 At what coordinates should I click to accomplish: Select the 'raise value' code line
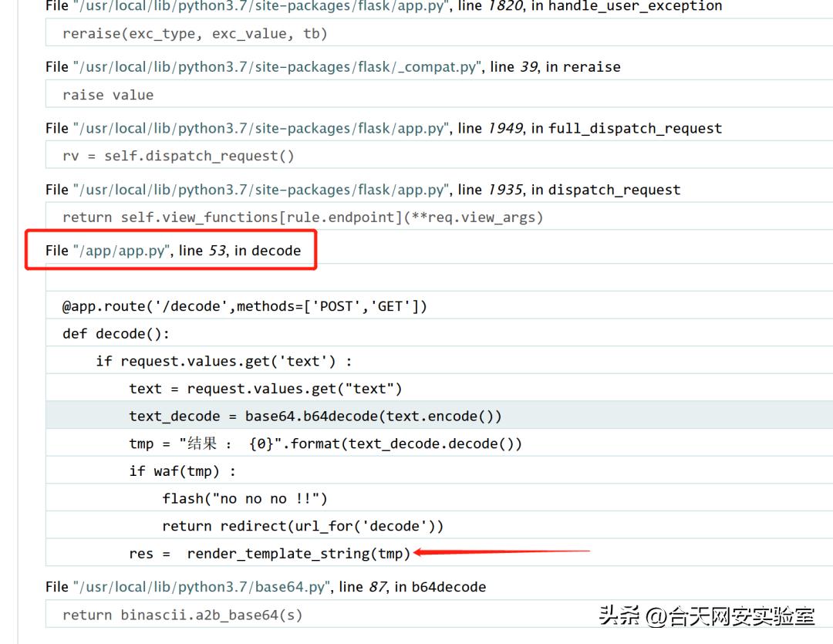439,94
